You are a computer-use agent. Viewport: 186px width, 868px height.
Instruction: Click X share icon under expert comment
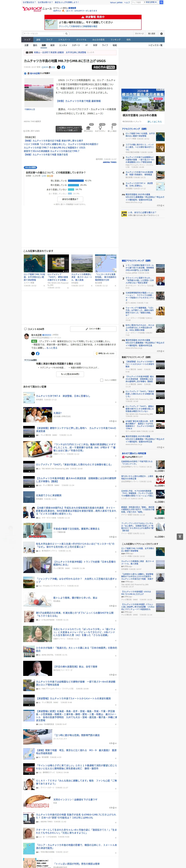(x=33, y=353)
